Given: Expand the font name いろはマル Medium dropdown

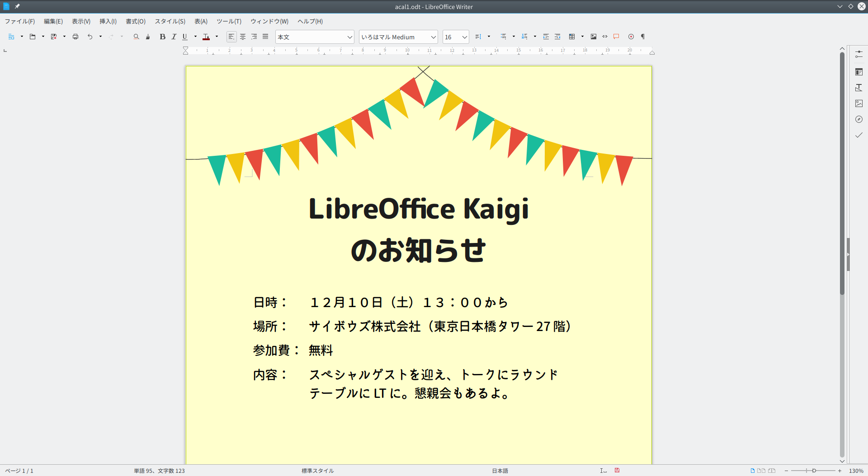Looking at the screenshot, I should click(433, 37).
